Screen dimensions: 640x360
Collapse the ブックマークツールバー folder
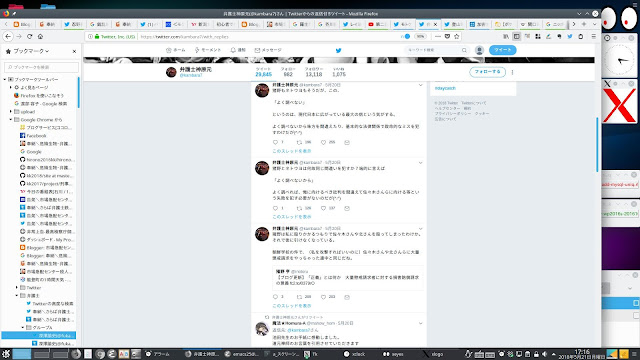pos(5,80)
